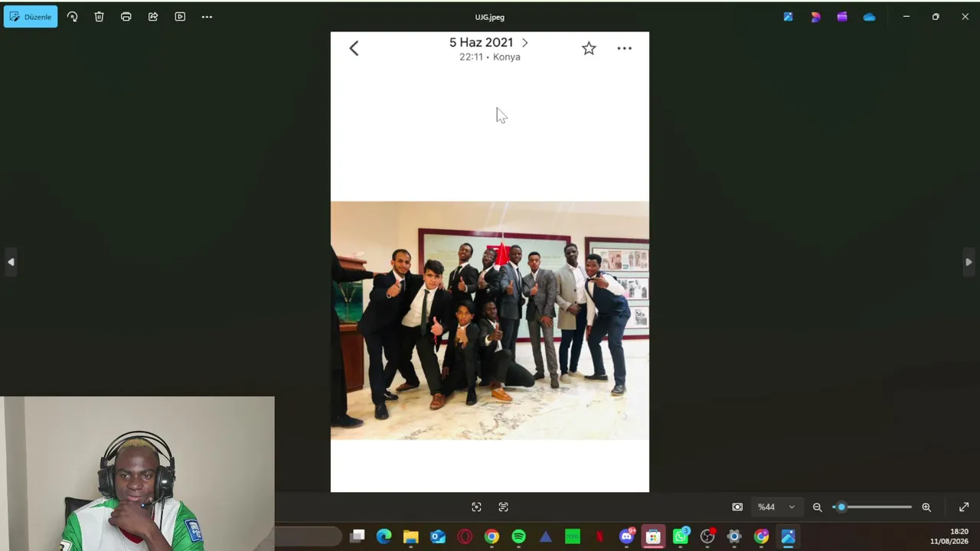
Task: Open Microsoft Store from the taskbar
Action: pyautogui.click(x=653, y=536)
